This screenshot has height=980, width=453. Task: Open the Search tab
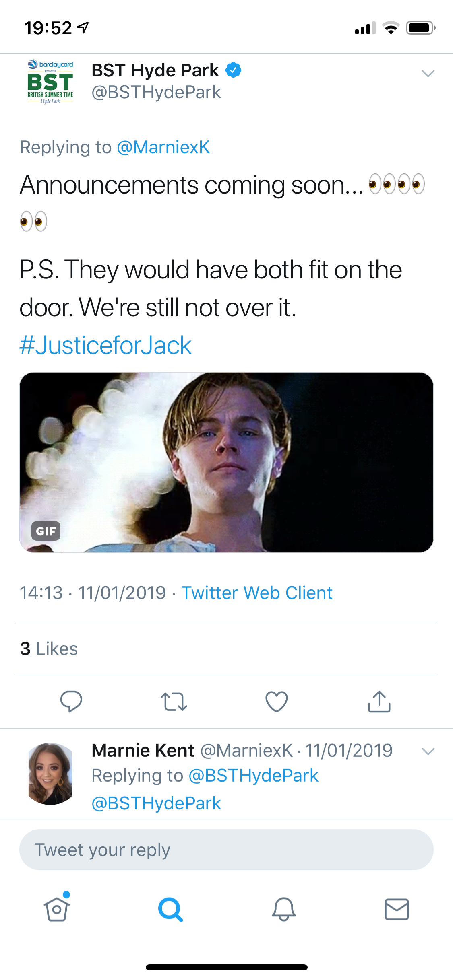click(170, 909)
